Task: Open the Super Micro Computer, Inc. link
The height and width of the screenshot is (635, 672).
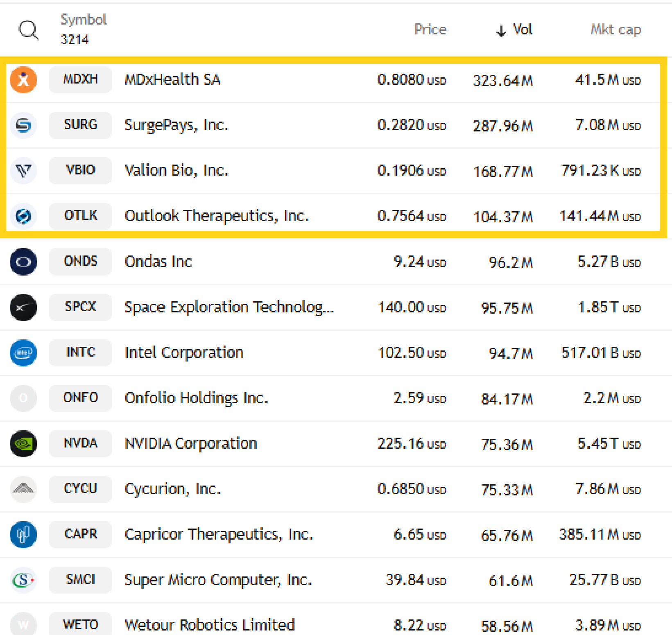Action: point(218,580)
